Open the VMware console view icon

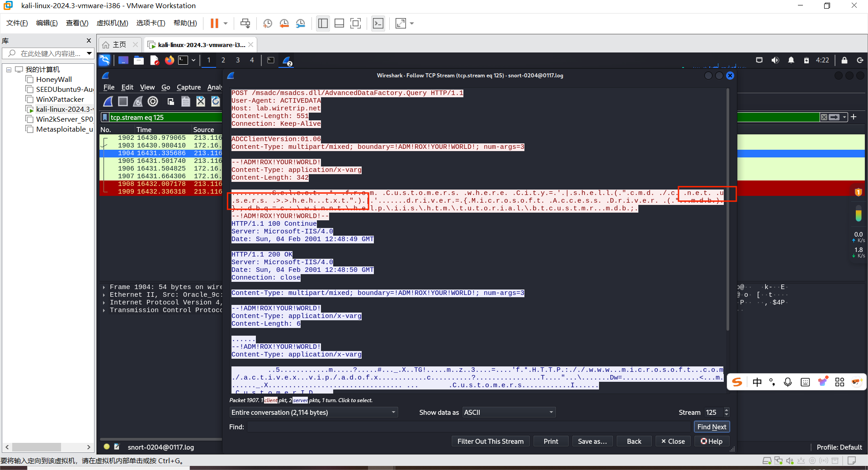pos(378,24)
